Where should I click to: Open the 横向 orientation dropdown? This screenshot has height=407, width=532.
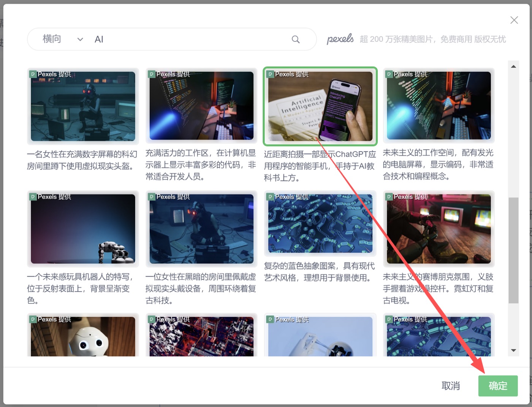click(x=63, y=39)
